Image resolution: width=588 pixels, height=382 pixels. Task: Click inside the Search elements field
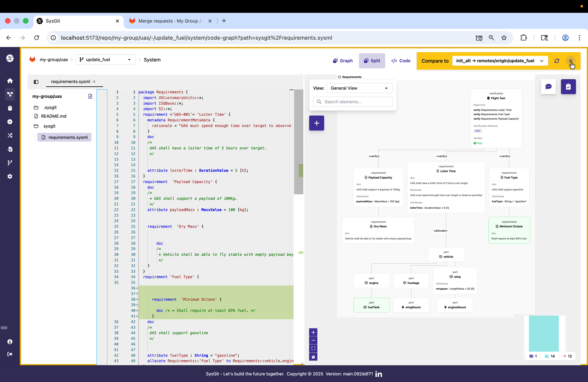[353, 102]
